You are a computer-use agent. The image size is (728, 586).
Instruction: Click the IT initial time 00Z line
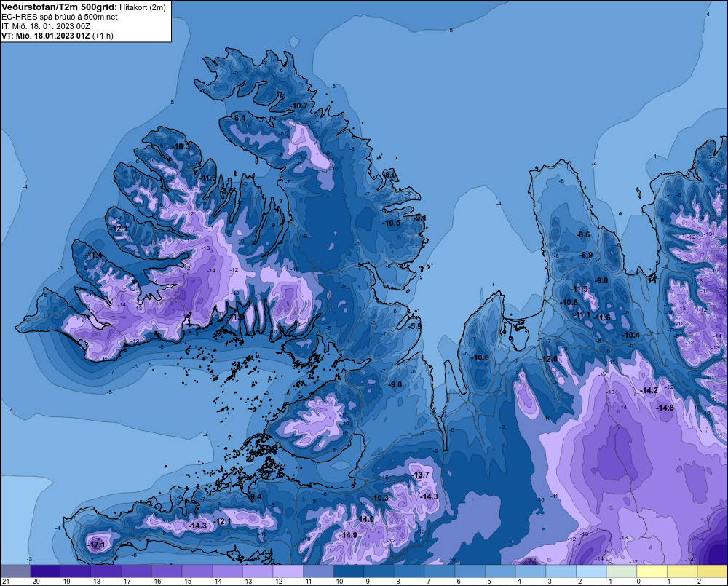[45, 26]
